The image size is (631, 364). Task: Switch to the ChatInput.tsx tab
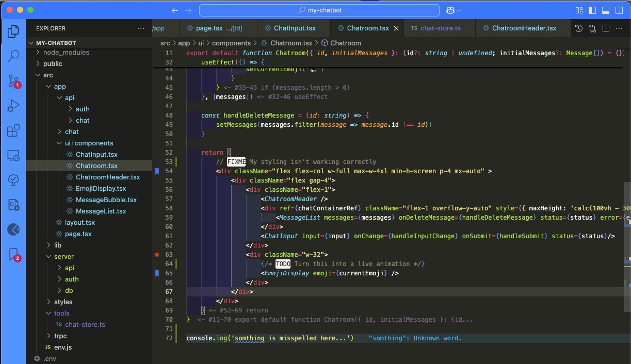pos(294,28)
